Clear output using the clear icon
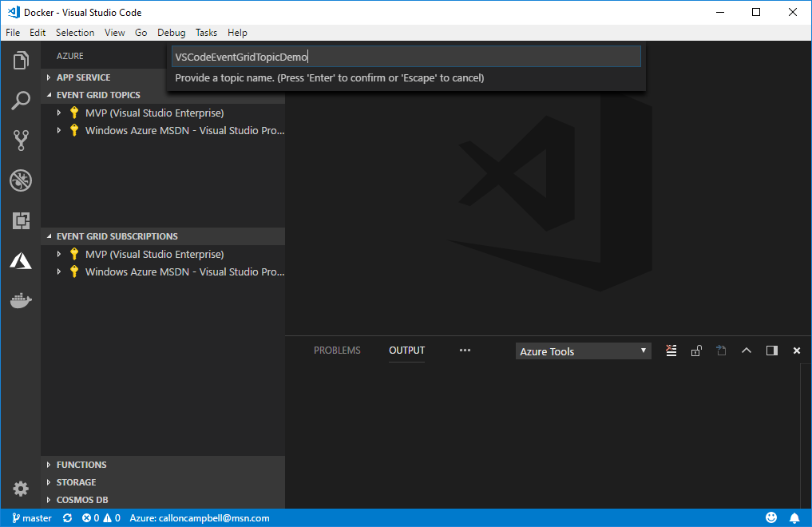 [671, 351]
